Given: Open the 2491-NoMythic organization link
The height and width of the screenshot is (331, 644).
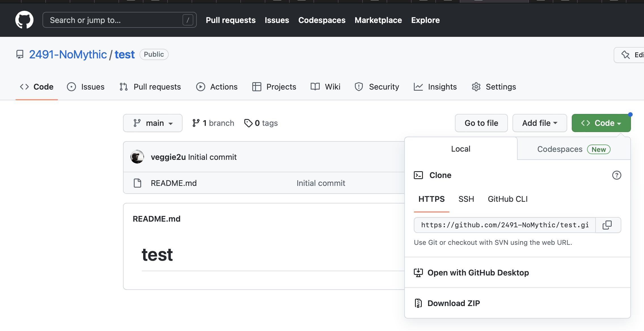Looking at the screenshot, I should (68, 54).
